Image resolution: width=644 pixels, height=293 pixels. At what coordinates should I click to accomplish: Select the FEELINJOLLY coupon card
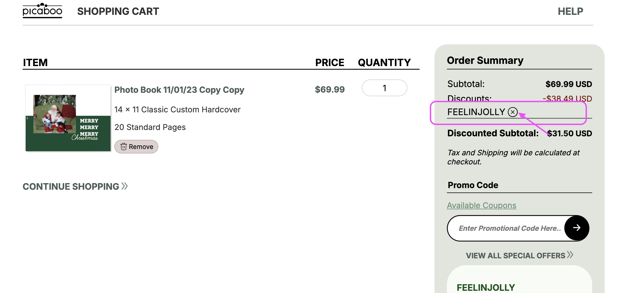click(519, 279)
